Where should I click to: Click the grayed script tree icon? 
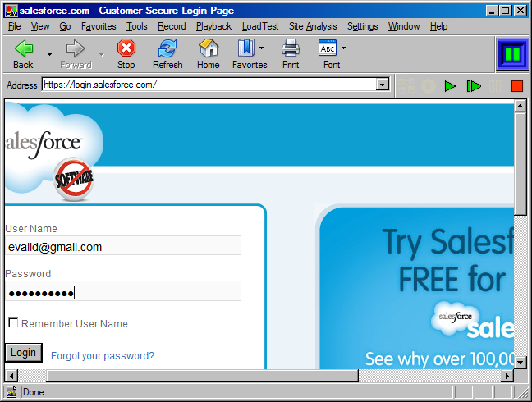click(x=406, y=86)
